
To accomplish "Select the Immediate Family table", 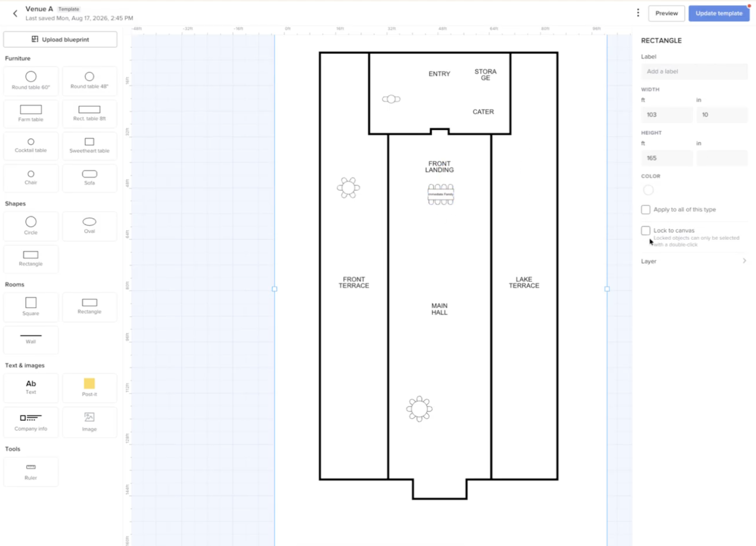I will [x=441, y=194].
